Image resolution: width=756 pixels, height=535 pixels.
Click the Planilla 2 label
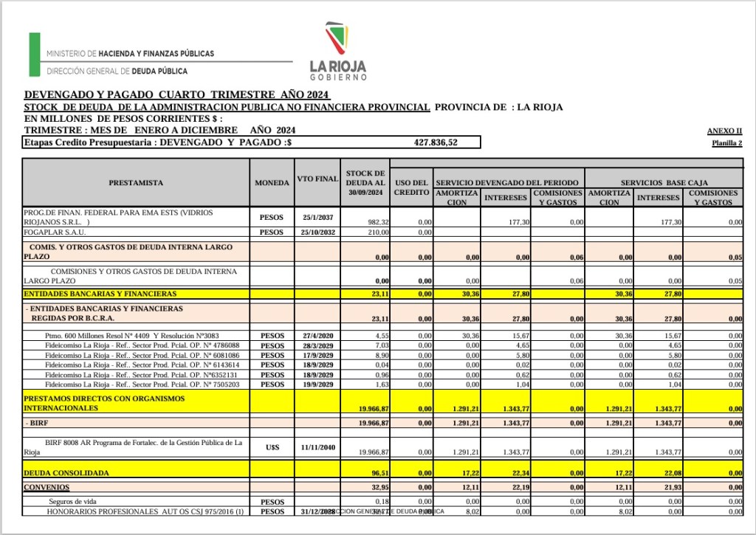[x=726, y=143]
